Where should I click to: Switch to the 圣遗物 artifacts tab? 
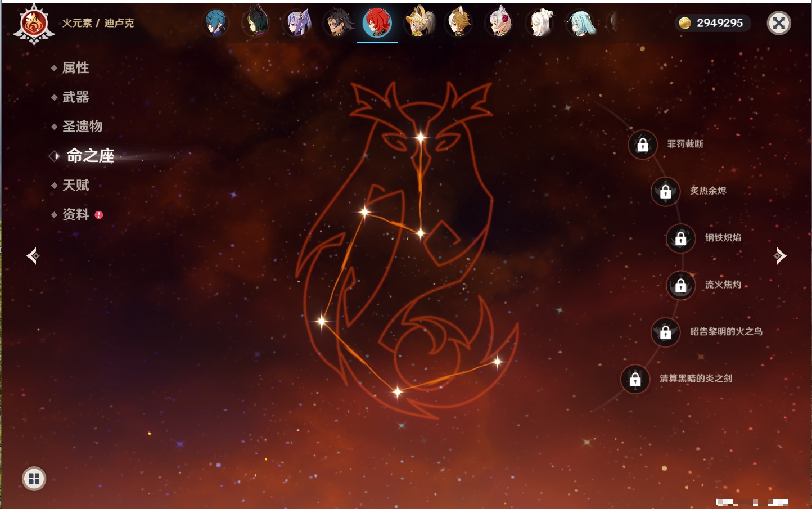(82, 127)
